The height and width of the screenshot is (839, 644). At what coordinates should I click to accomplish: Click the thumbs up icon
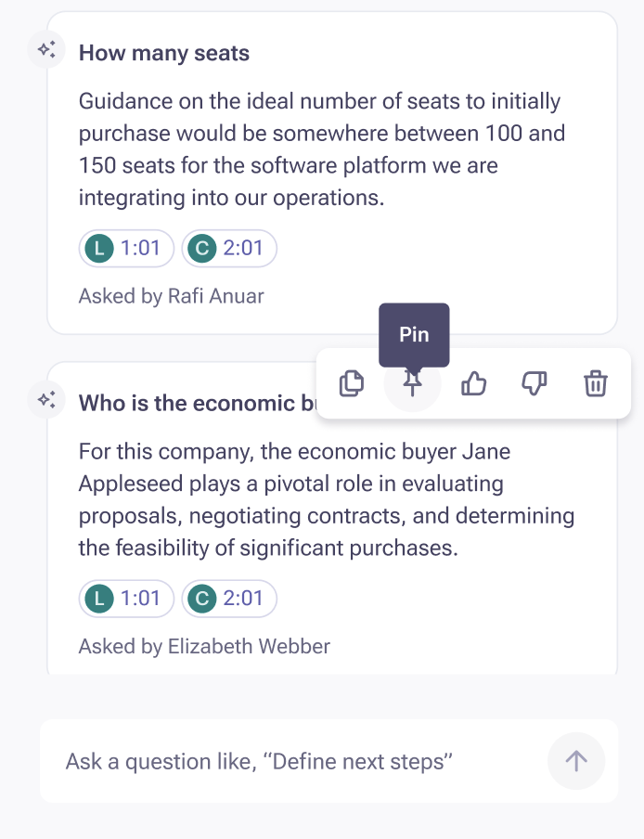pyautogui.click(x=473, y=383)
